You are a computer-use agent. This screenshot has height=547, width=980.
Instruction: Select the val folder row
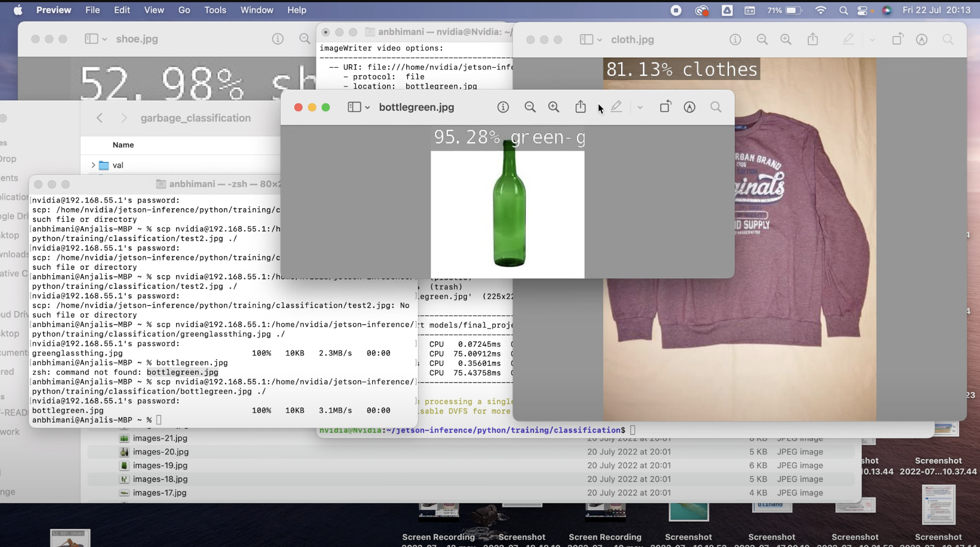(182, 165)
